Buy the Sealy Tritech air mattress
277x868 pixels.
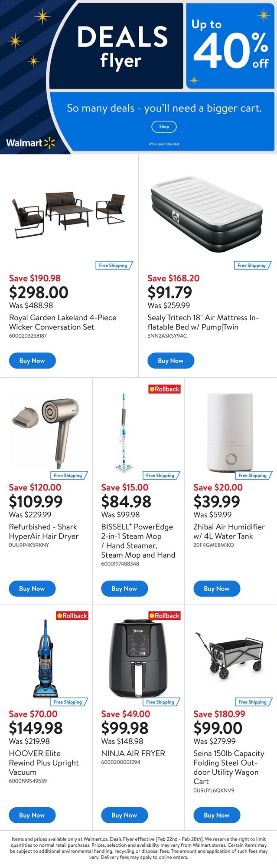[170, 361]
